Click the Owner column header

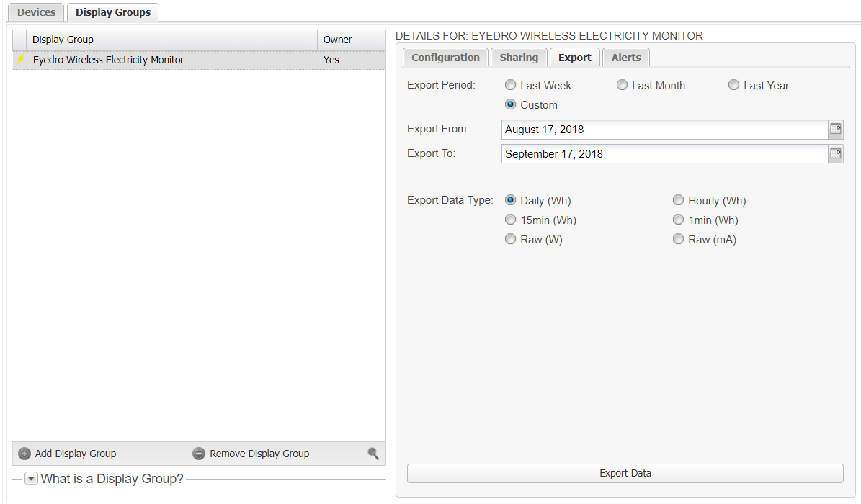click(x=352, y=40)
